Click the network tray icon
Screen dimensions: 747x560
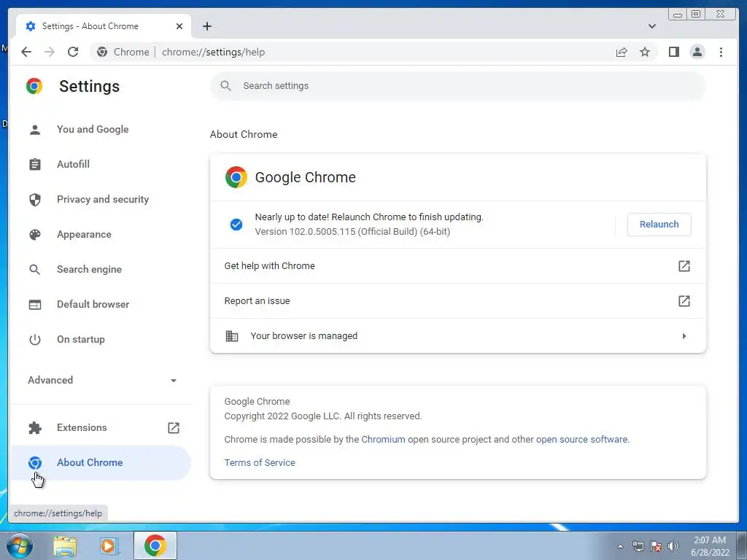pos(638,546)
